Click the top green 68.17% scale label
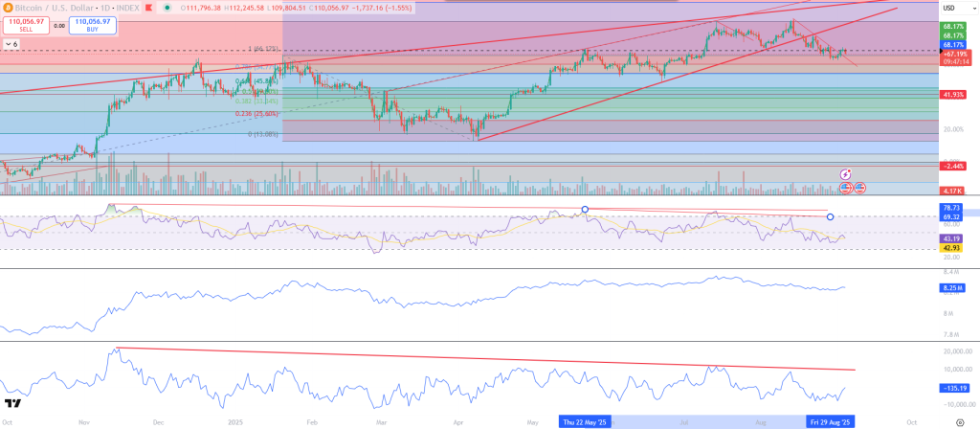 [x=954, y=27]
